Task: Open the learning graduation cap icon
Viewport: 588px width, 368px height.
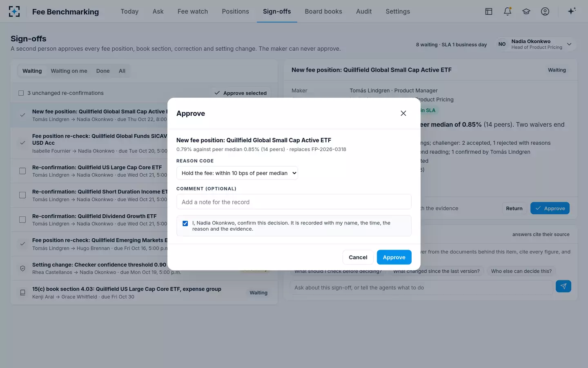Action: pos(526,11)
